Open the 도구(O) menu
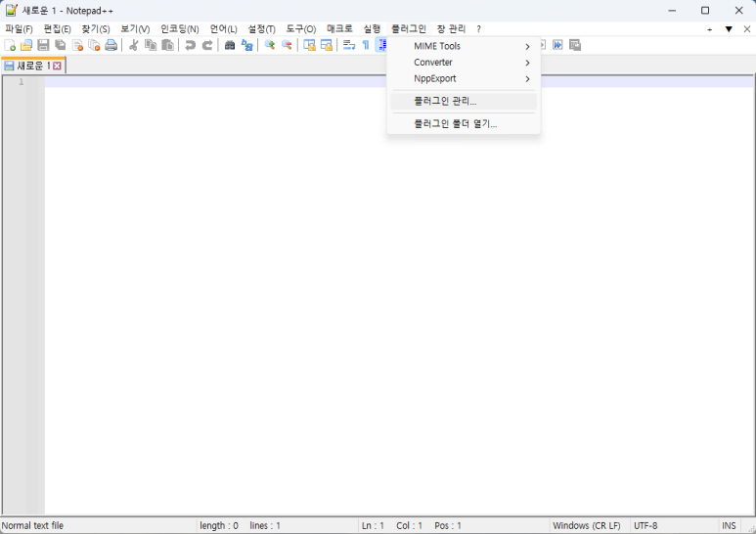 [301, 29]
